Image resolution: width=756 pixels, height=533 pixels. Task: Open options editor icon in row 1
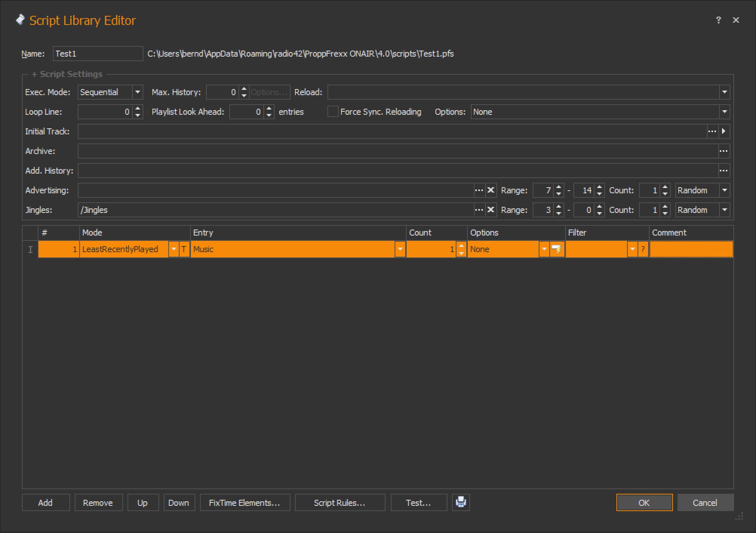[x=556, y=249]
